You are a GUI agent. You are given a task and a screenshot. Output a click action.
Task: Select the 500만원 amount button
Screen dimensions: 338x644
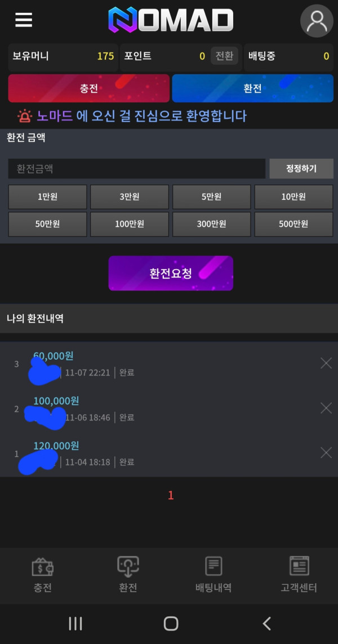(x=293, y=224)
